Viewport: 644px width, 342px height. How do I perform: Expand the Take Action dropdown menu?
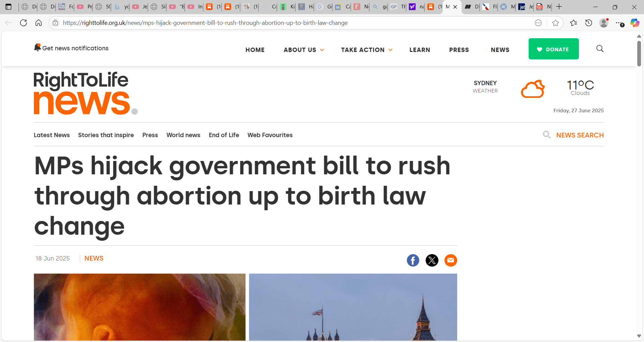tap(367, 50)
